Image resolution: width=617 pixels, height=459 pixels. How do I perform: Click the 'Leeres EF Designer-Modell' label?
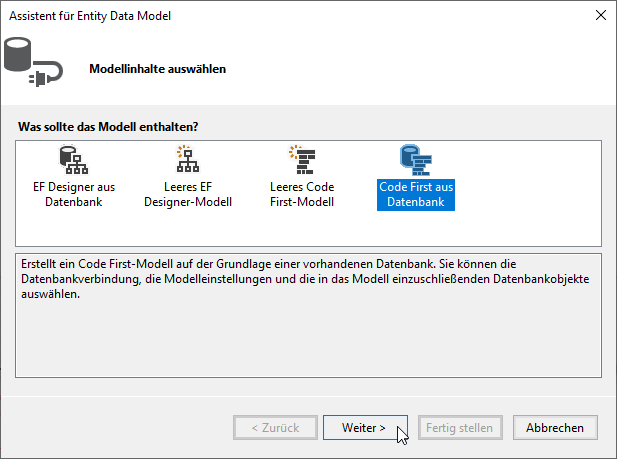(x=188, y=194)
